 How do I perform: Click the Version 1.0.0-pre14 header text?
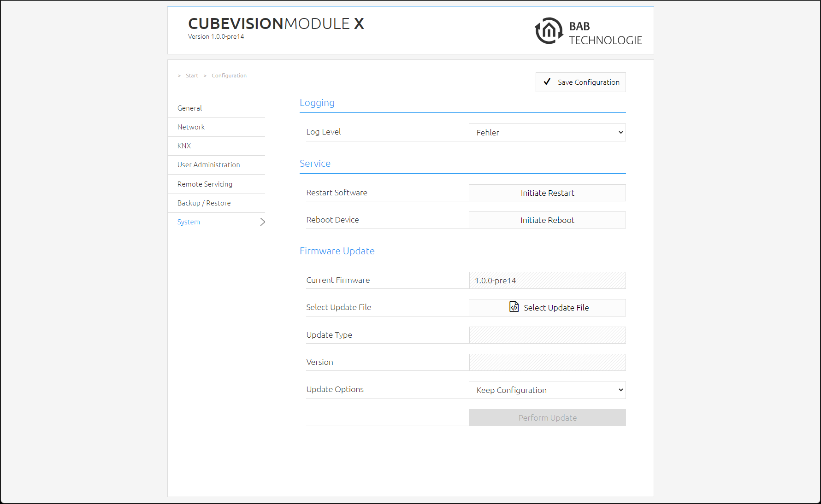tap(216, 36)
